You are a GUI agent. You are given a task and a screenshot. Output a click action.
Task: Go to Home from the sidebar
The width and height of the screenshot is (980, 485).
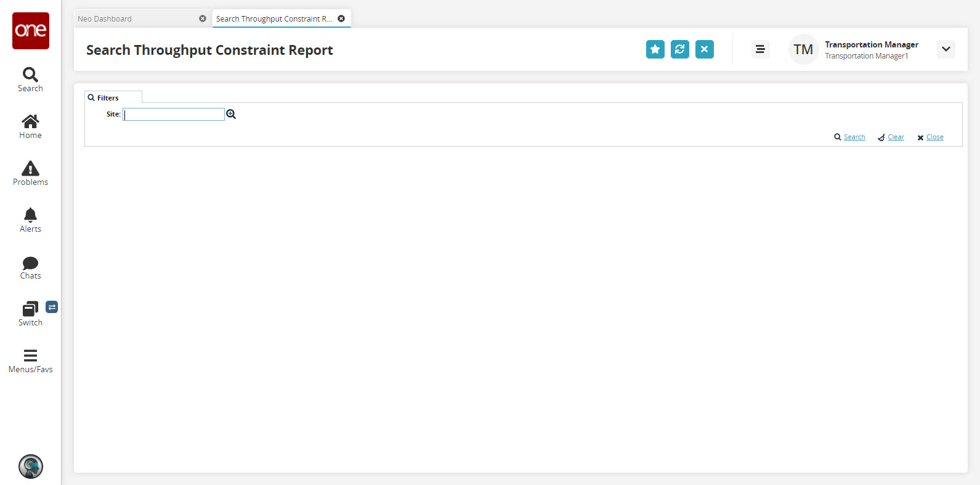coord(30,127)
